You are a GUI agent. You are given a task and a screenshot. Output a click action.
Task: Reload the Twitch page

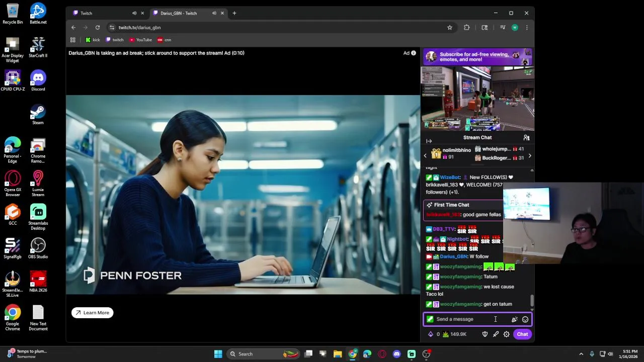pyautogui.click(x=98, y=28)
